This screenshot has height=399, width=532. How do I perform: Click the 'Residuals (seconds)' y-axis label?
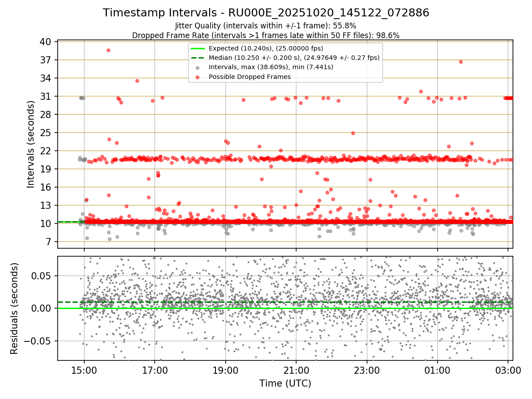pyautogui.click(x=14, y=308)
